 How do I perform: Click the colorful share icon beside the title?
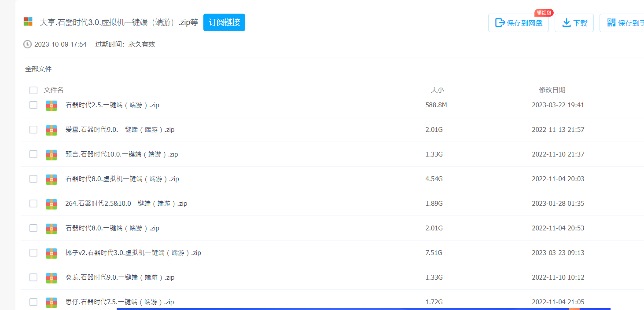pos(28,22)
